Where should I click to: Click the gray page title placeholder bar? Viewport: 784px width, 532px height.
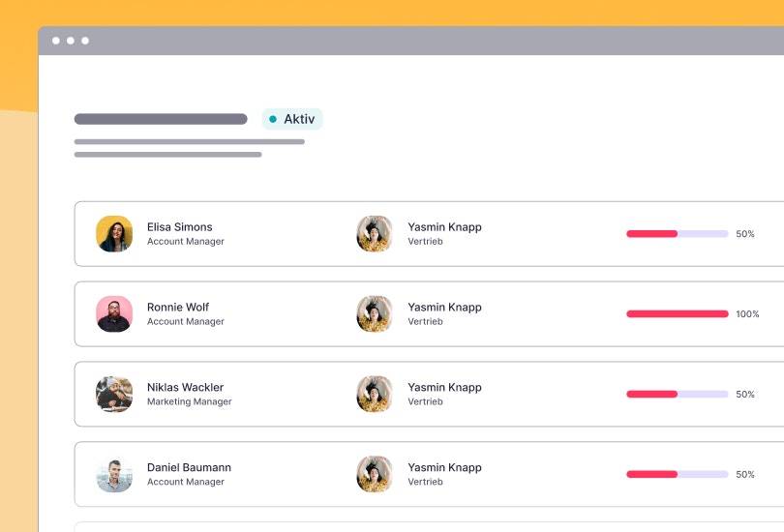(161, 119)
